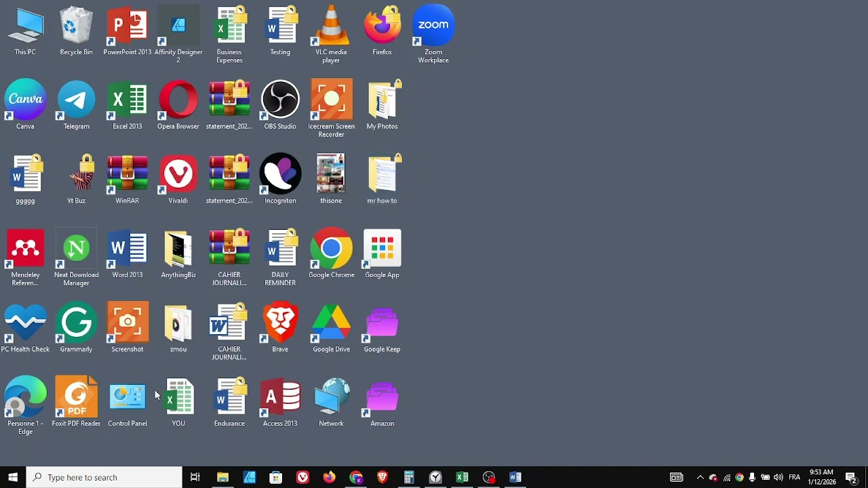Select the WinRAR desktop shortcut
This screenshot has height=488, width=868.
[127, 180]
